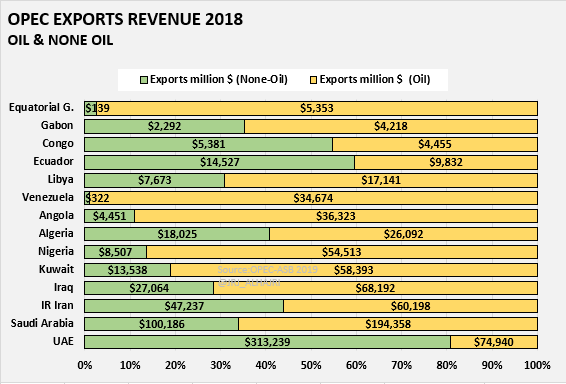Click the 10% axis tick label
The width and height of the screenshot is (566, 384).
[x=130, y=365]
